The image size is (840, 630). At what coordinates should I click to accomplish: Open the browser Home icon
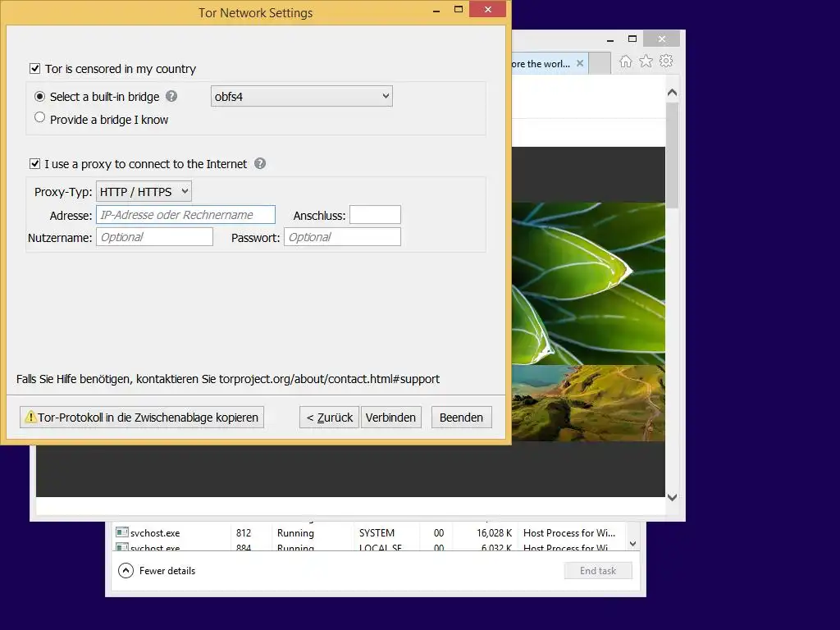click(x=626, y=62)
